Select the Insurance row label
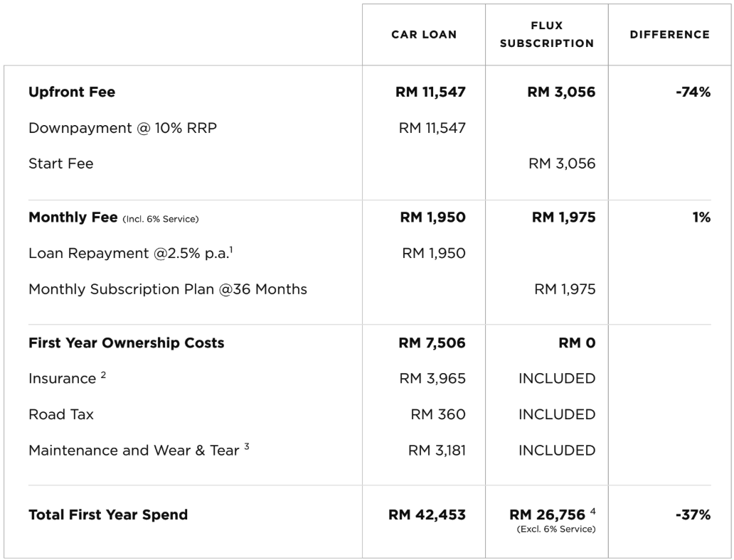The height and width of the screenshot is (560, 734). click(x=63, y=379)
